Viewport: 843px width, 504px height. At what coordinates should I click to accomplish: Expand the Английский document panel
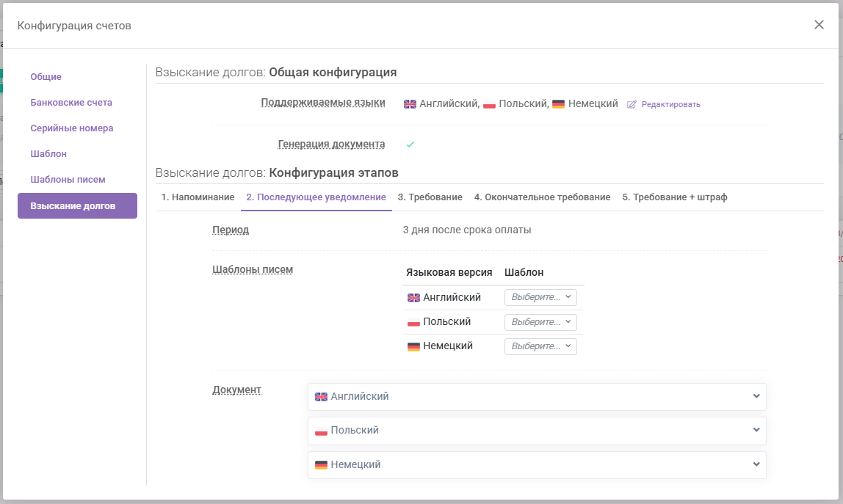click(537, 397)
